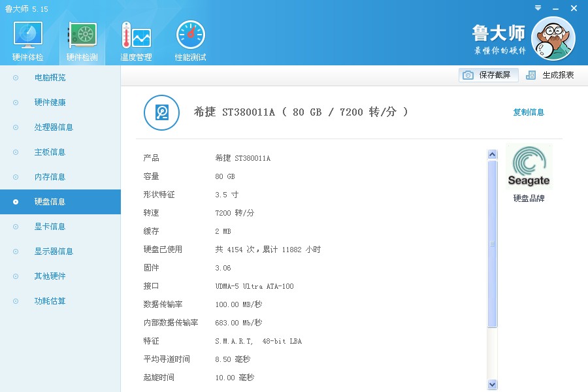Image resolution: width=588 pixels, height=392 pixels.
Task: Open the 温度管理 temperature management tab
Action: (136, 41)
